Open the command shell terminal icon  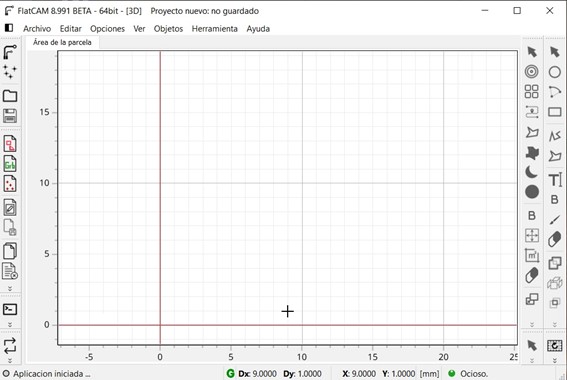pyautogui.click(x=10, y=309)
